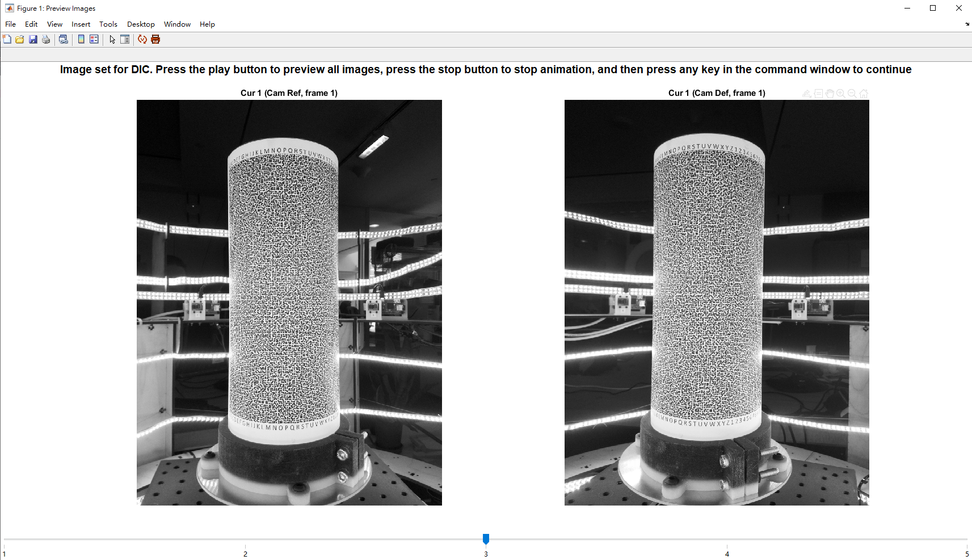Image resolution: width=972 pixels, height=560 pixels.
Task: Open the Tools menu
Action: tap(108, 24)
